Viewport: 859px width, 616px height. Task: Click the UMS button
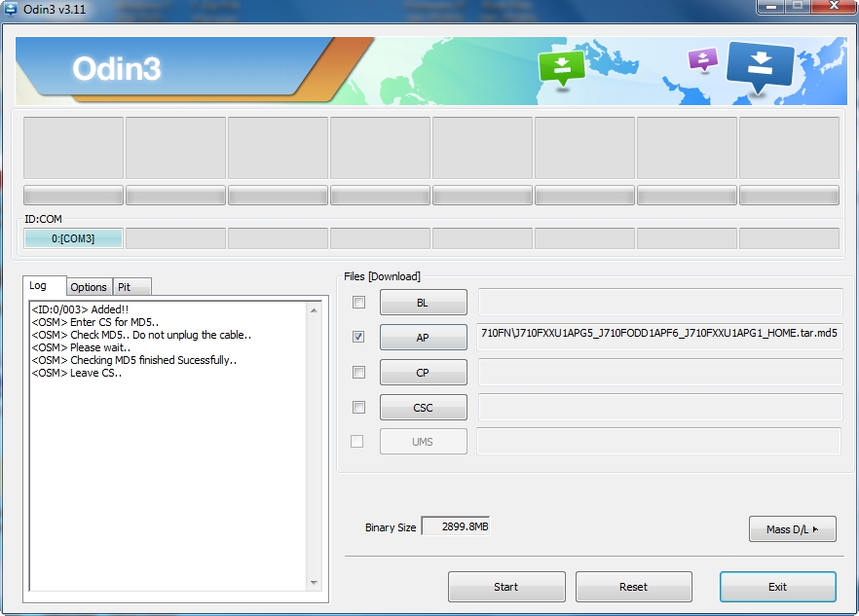click(x=424, y=442)
